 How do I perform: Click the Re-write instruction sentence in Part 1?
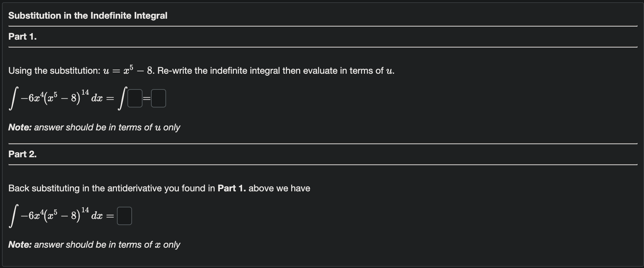[201, 70]
